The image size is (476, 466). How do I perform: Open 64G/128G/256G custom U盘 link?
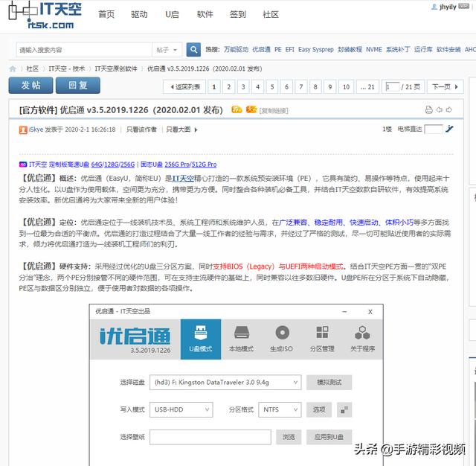(x=112, y=165)
